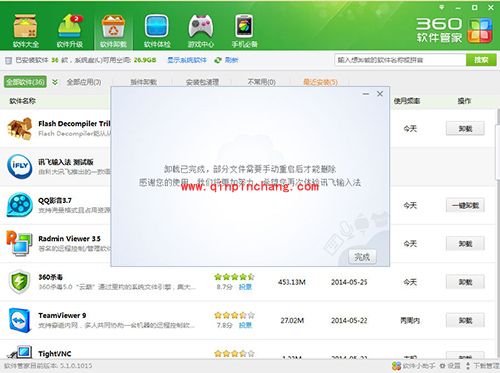The width and height of the screenshot is (500, 373).
Task: Open 软件小助手 in the status bar
Action: [414, 366]
